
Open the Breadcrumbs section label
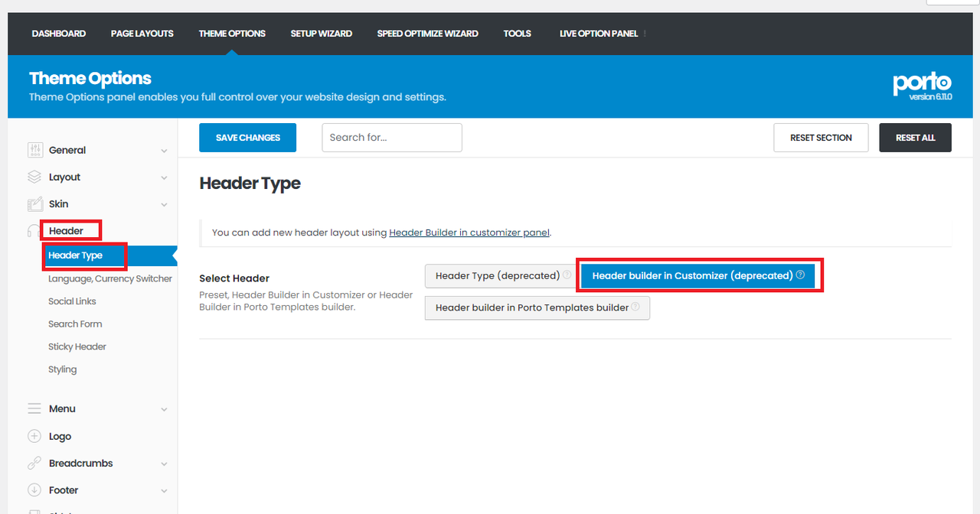pyautogui.click(x=80, y=463)
